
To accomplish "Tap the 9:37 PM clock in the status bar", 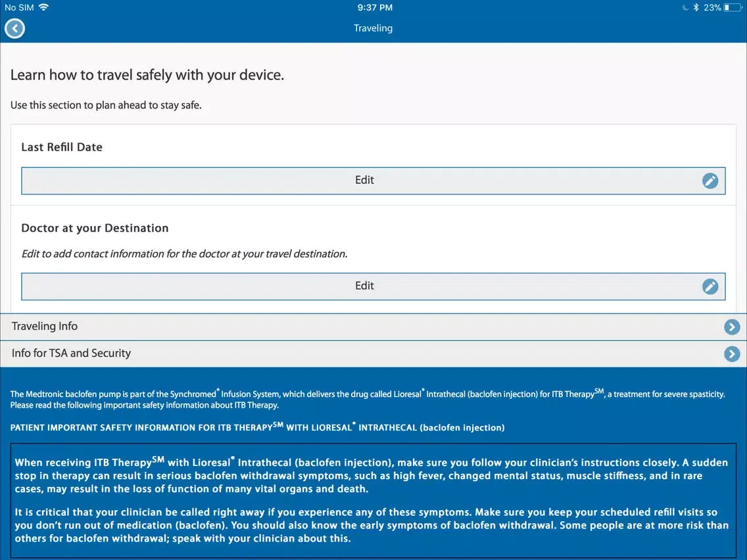I will coord(375,8).
